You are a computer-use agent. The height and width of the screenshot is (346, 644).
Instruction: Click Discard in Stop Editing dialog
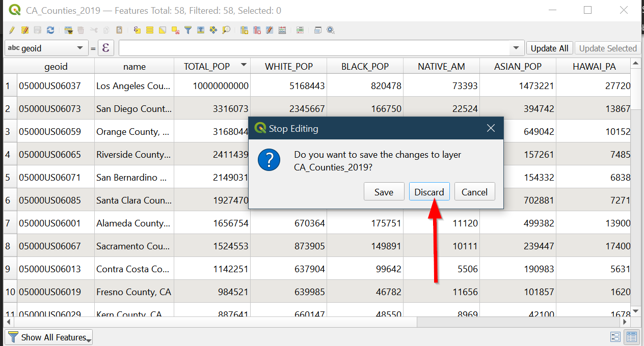tap(429, 192)
